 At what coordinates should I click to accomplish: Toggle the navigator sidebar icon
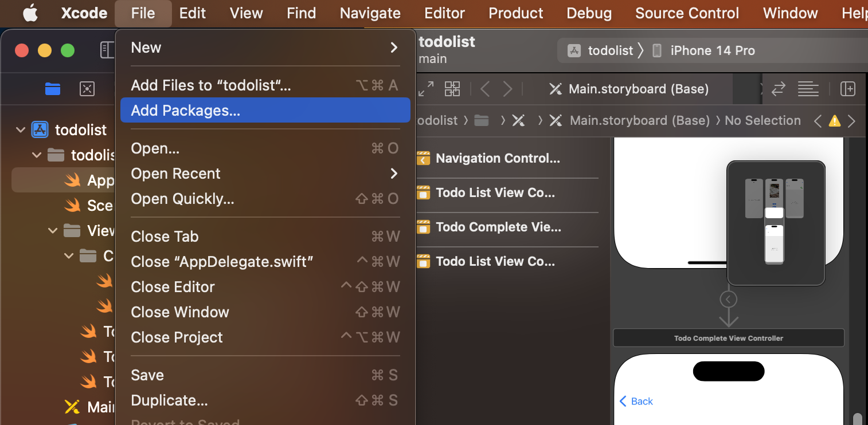click(x=107, y=50)
